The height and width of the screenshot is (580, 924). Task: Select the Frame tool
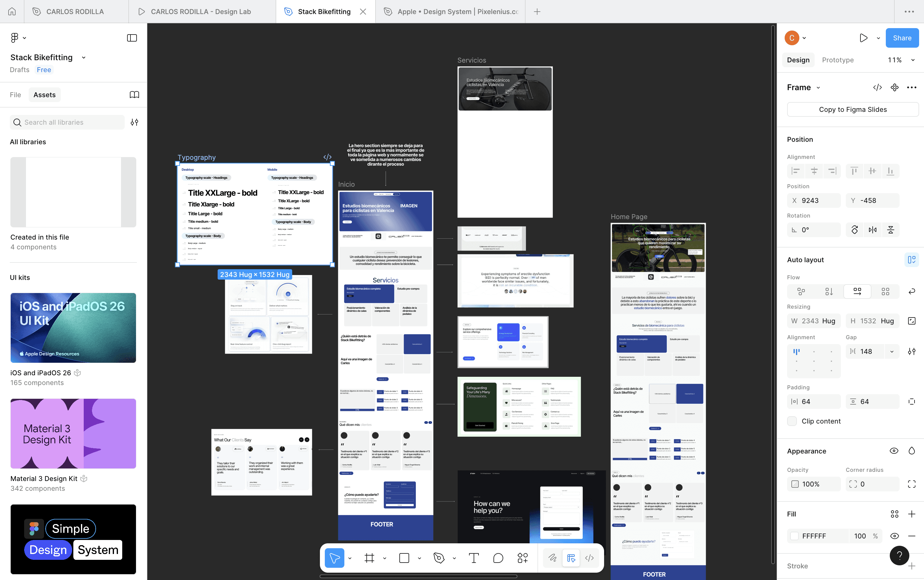(x=369, y=558)
